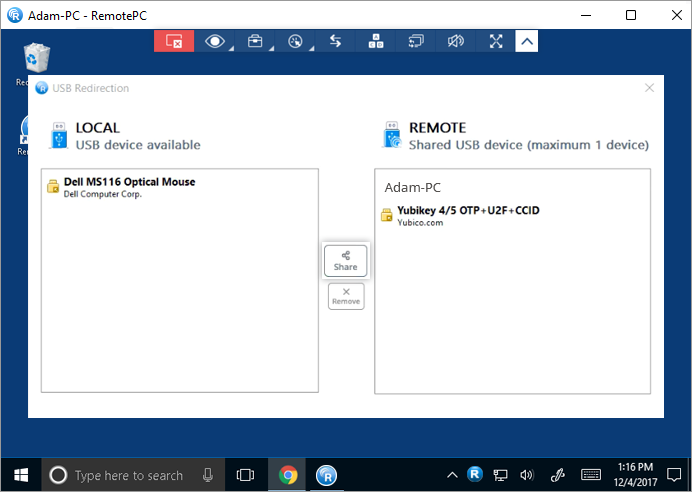Open the briefcase tools menu
This screenshot has height=492, width=692.
(255, 41)
